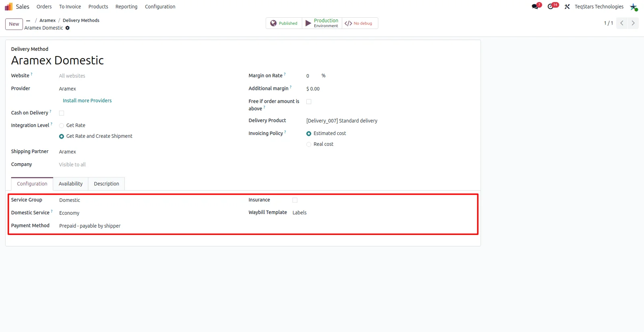Open the Sales app home icon
This screenshot has width=644, height=332.
coord(8,6)
